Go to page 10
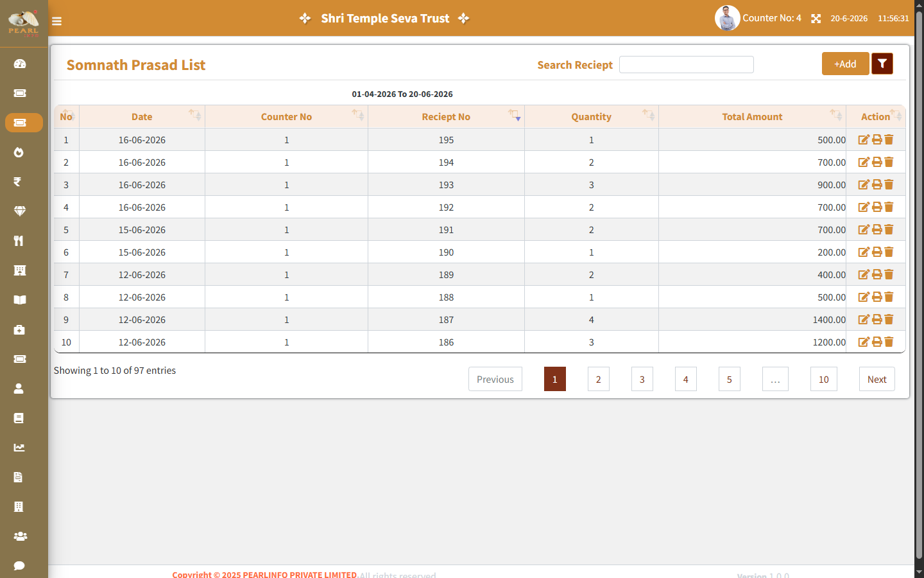 pos(824,379)
